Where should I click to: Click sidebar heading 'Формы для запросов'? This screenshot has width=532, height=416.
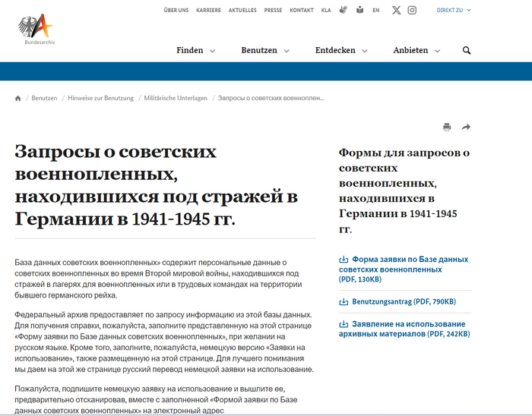click(404, 191)
